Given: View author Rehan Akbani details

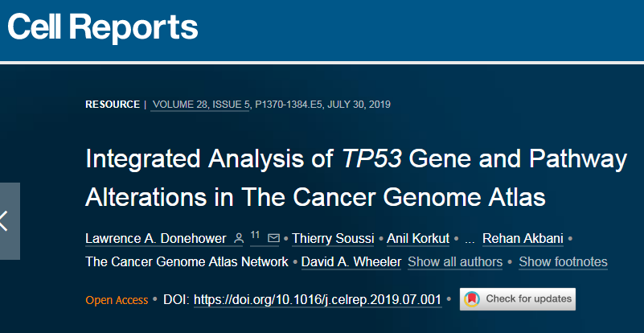Looking at the screenshot, I should [x=523, y=238].
